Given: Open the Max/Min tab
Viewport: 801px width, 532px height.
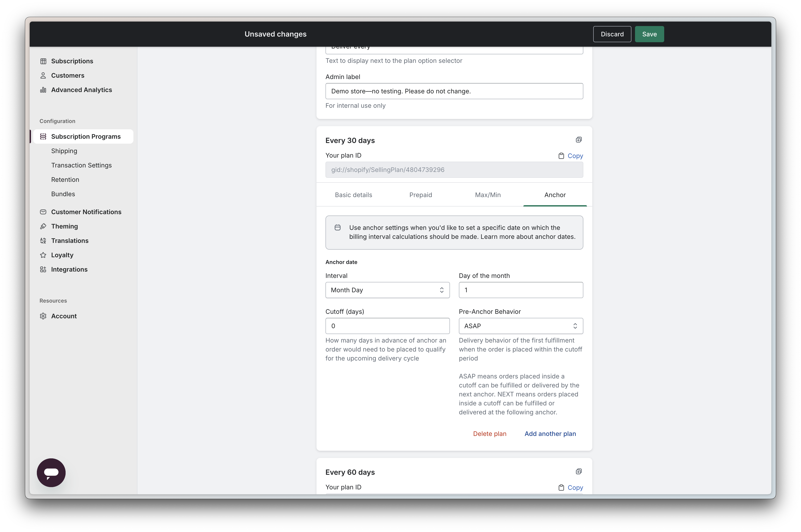Looking at the screenshot, I should tap(488, 195).
